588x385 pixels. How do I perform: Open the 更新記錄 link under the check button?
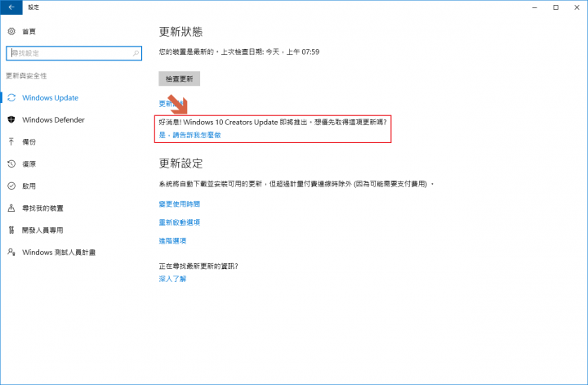pyautogui.click(x=171, y=103)
